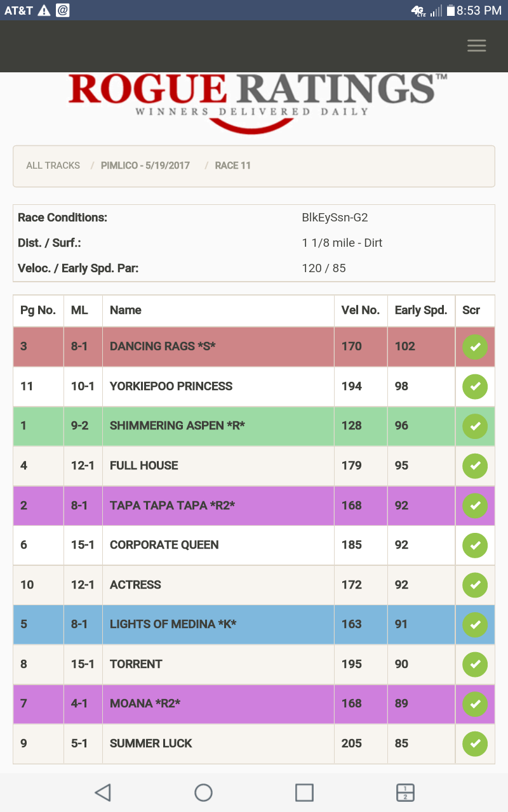Sort by Vel No. column header
508x812 pixels.
click(360, 310)
